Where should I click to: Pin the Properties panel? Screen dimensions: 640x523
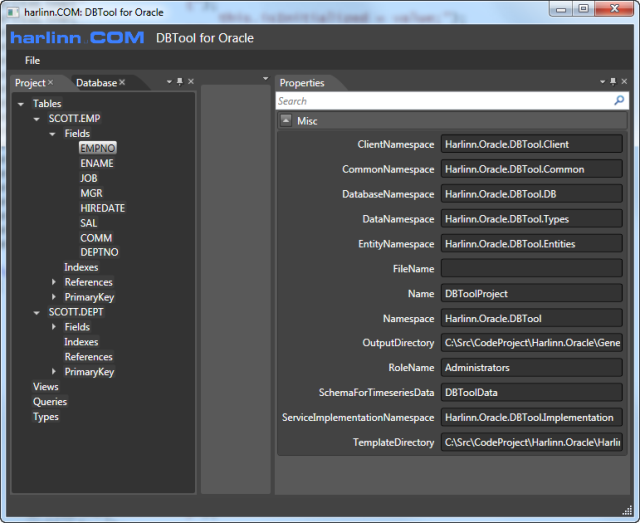613,82
